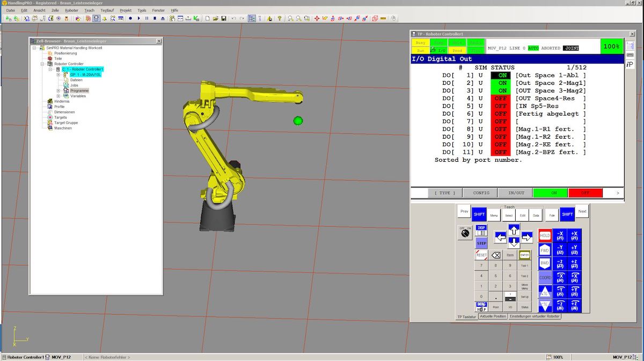Expand the Programme tree node

click(58, 91)
